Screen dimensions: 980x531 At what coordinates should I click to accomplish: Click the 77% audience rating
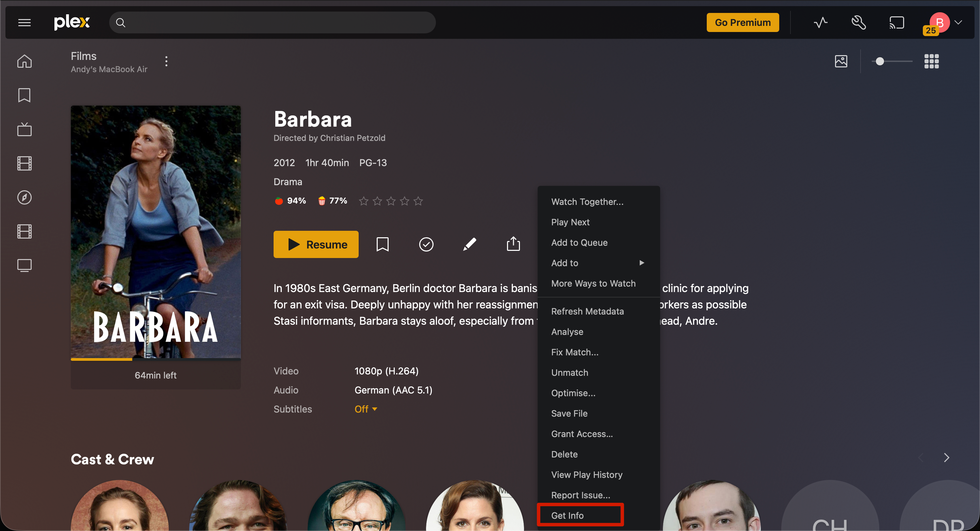(332, 200)
